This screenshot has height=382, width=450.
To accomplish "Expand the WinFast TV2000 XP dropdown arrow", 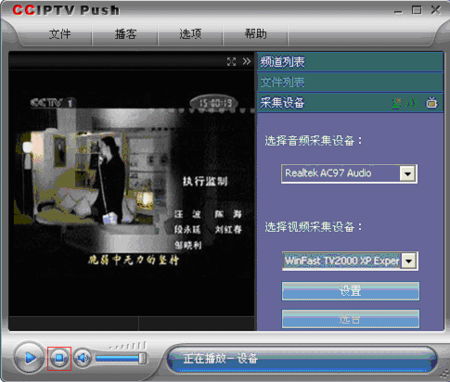I will coord(409,261).
